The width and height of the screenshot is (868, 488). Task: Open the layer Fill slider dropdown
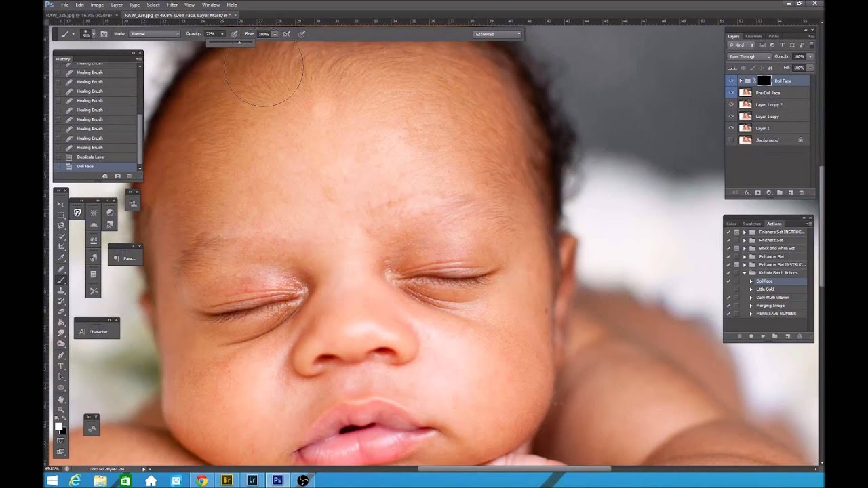point(810,68)
